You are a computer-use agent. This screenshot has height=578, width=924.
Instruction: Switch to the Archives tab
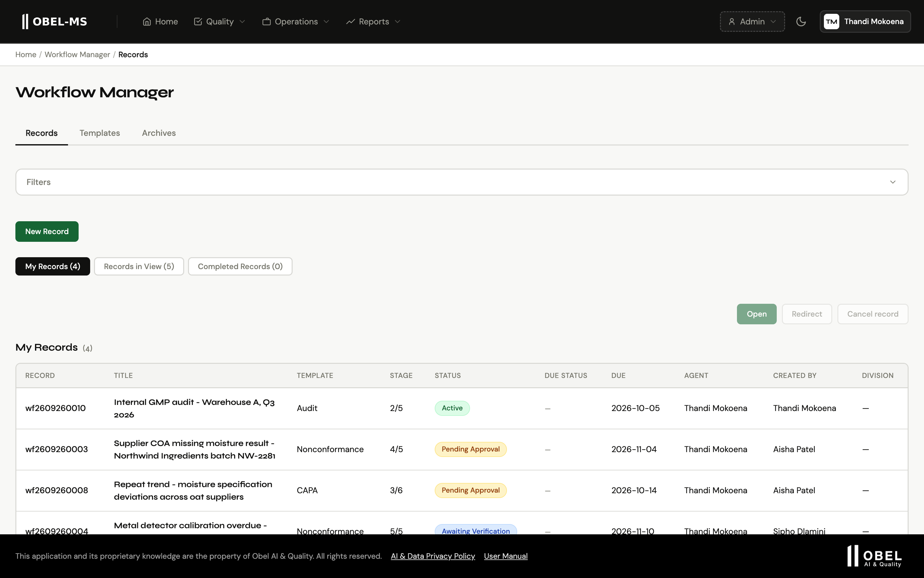[x=159, y=133]
